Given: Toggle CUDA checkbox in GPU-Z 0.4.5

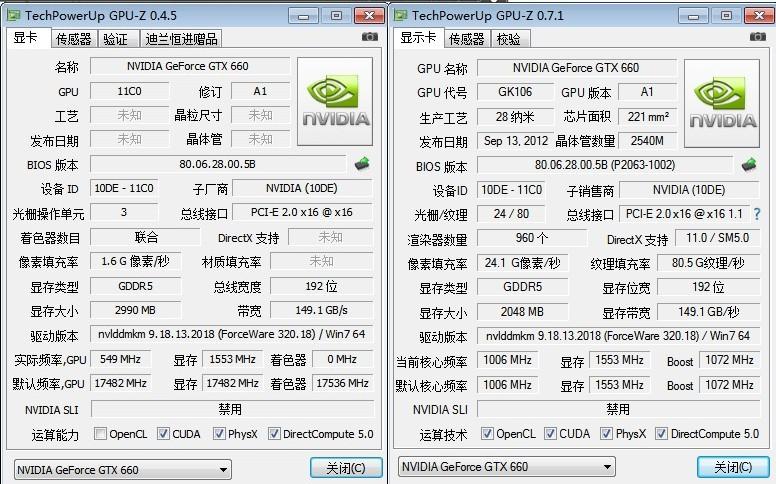Looking at the screenshot, I should point(163,434).
